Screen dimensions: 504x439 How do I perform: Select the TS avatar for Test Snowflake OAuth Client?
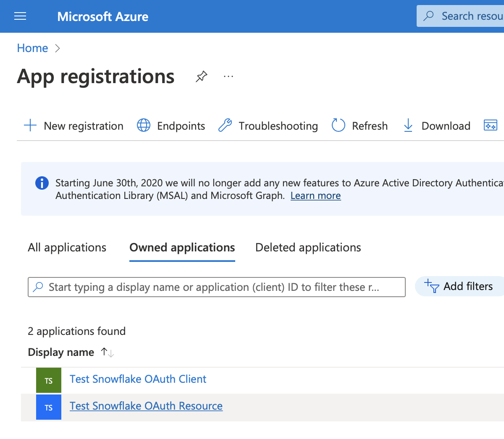(48, 380)
